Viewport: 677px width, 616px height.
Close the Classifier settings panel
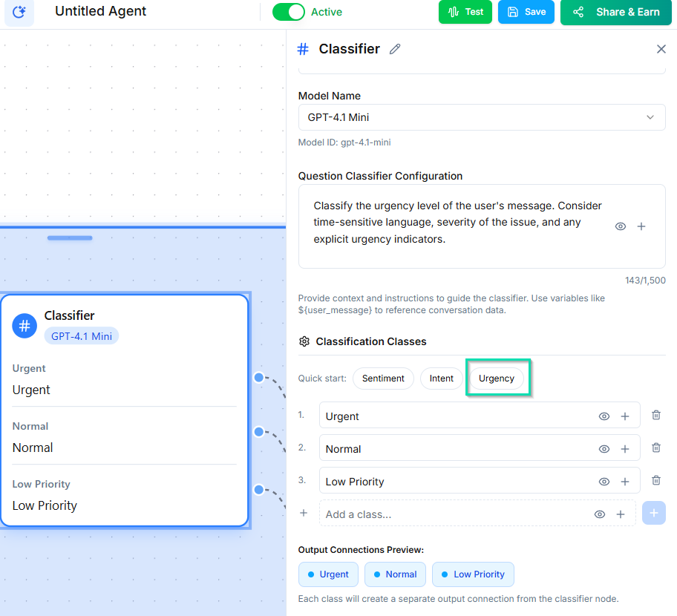[x=661, y=49]
